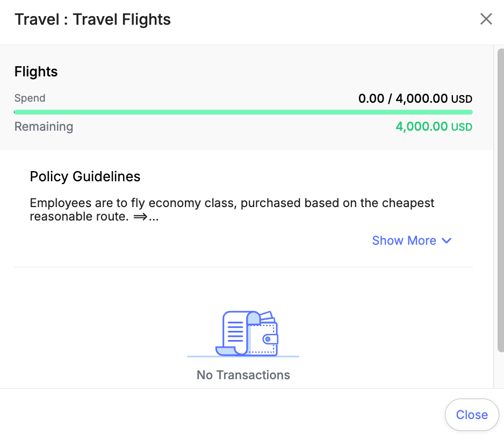This screenshot has height=440, width=504.
Task: Click the receipt scroll in the illustration
Action: point(237,333)
